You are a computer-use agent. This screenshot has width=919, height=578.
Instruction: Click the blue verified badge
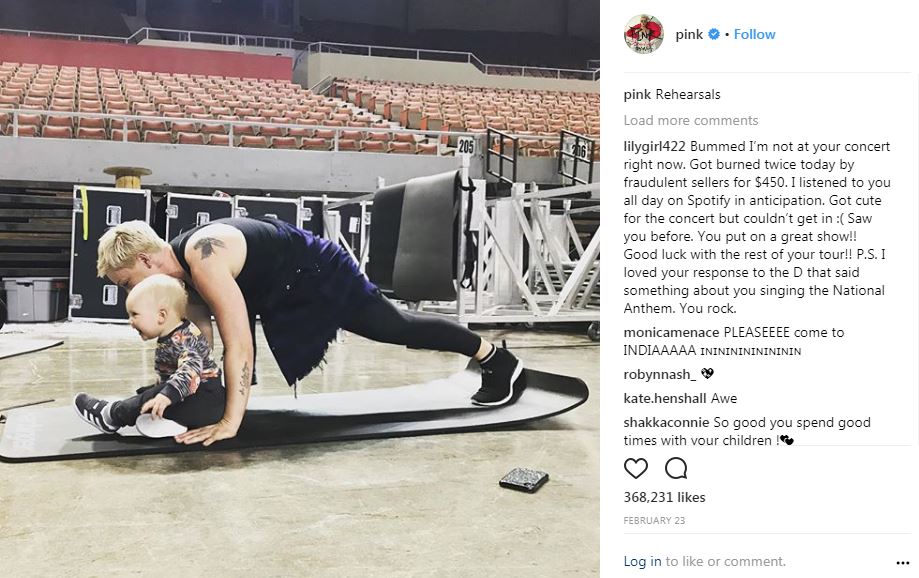pyautogui.click(x=713, y=34)
